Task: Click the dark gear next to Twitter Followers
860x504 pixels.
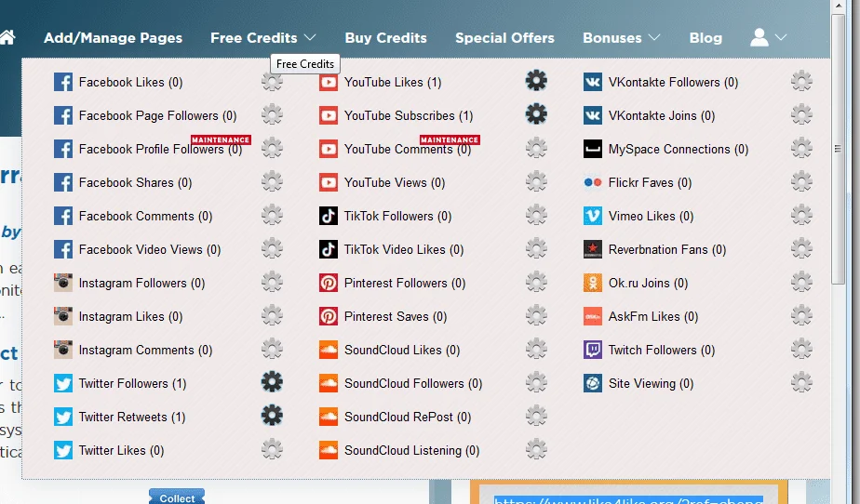Action: [272, 382]
